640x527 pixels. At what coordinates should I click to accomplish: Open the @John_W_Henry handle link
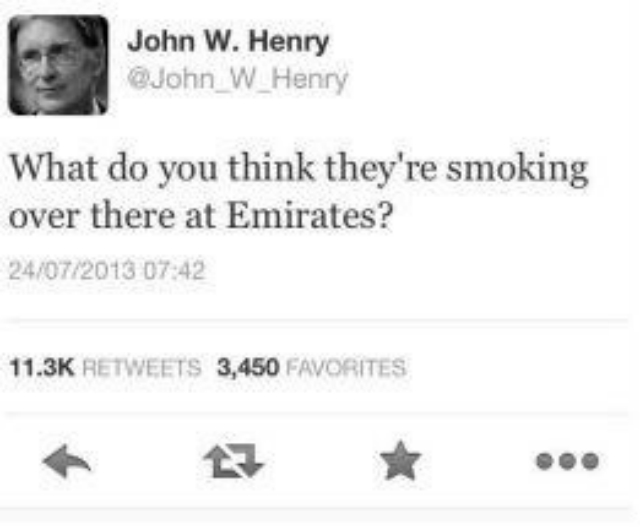(x=238, y=79)
